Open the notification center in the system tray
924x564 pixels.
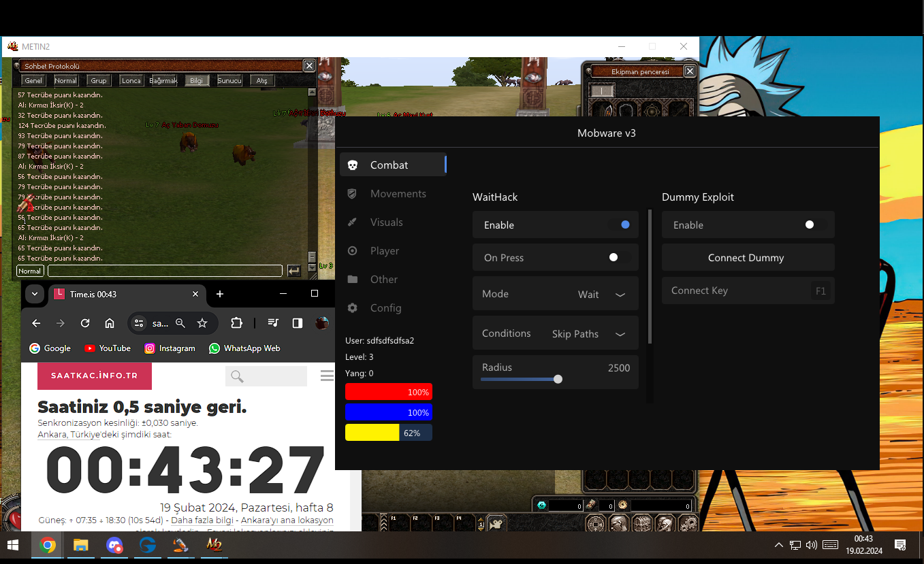point(900,545)
